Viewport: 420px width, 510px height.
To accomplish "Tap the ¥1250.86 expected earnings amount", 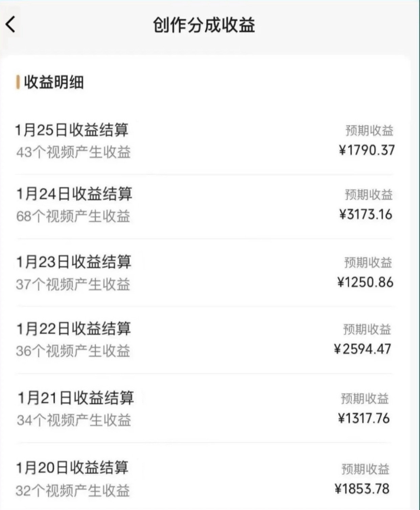I will click(x=365, y=282).
